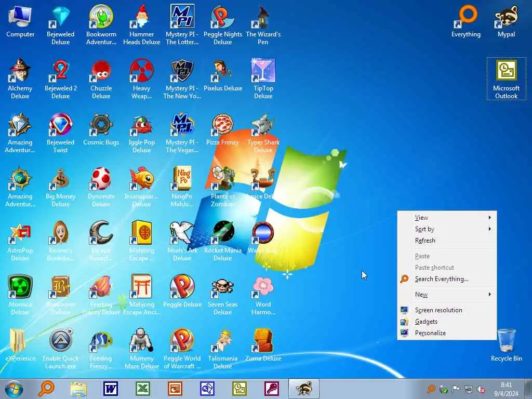The image size is (532, 399).
Task: Select Iggle Pop Deluxe icon
Action: [141, 132]
